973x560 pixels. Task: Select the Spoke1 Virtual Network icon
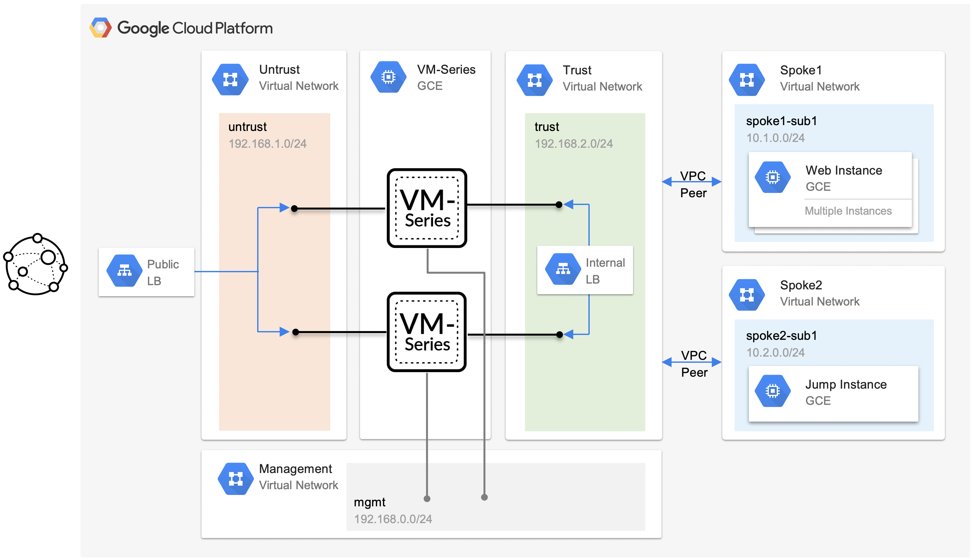point(746,80)
